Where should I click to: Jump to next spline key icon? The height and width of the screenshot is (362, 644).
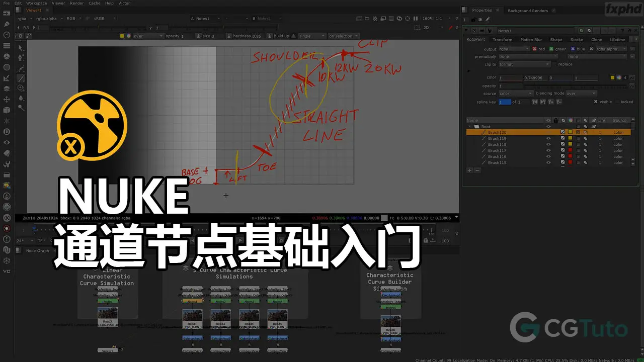pos(543,102)
